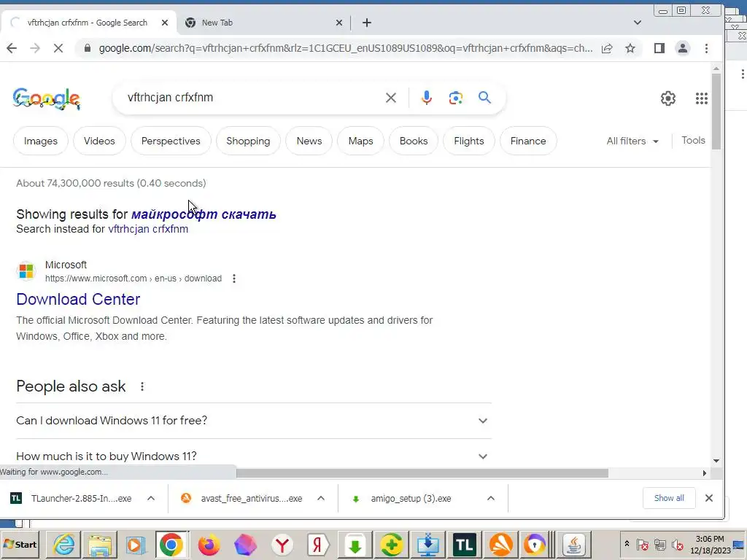
Task: Click the padlock site info icon
Action: (88, 48)
